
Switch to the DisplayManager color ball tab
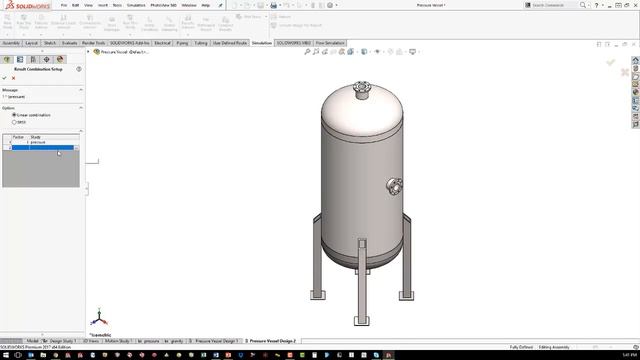pyautogui.click(x=60, y=60)
